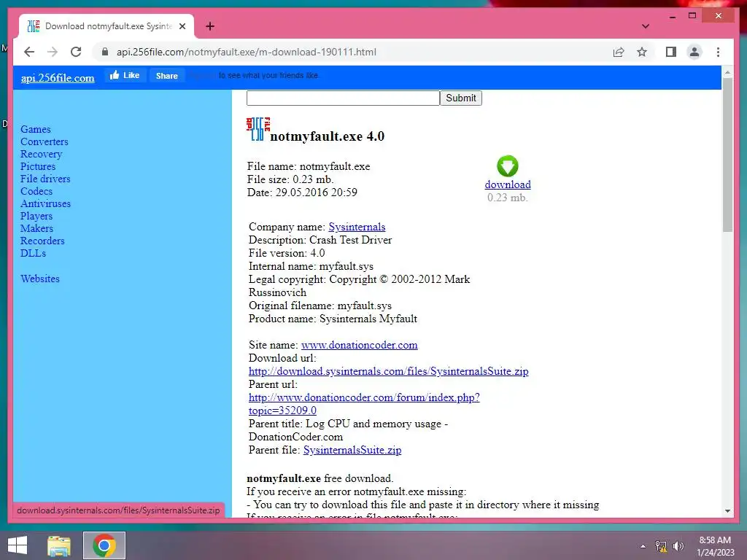
Task: Bookmark this page with the star
Action: pos(642,52)
